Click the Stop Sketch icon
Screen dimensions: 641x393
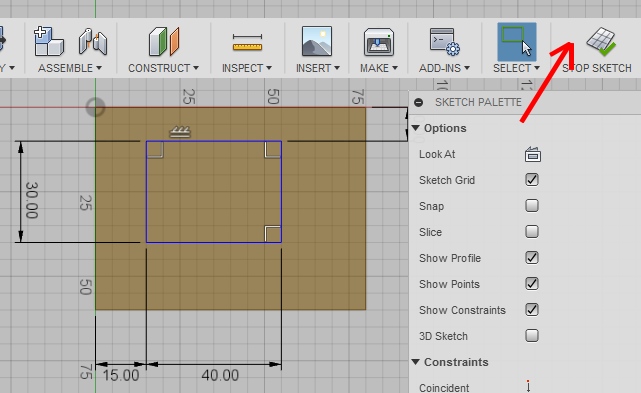click(x=601, y=41)
